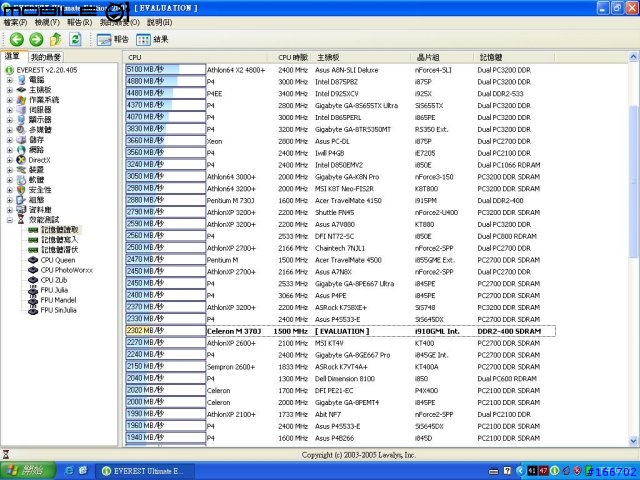
Task: Sort by the CPU column header
Action: (196, 57)
